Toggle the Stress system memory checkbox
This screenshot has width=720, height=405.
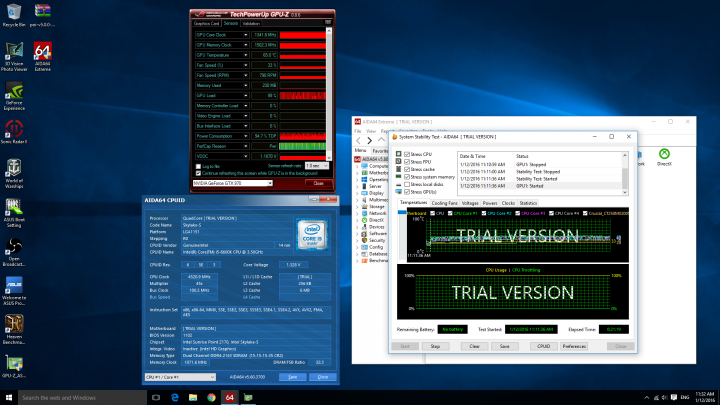pos(407,177)
